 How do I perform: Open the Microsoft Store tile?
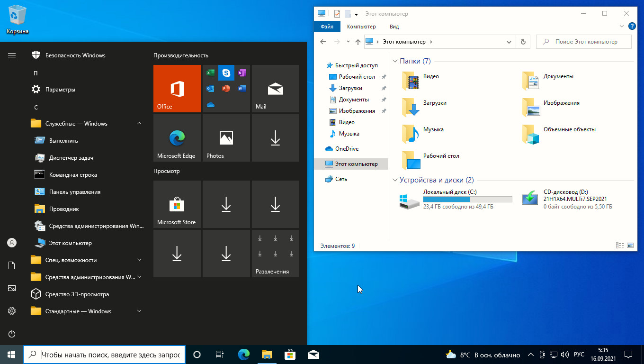177,204
